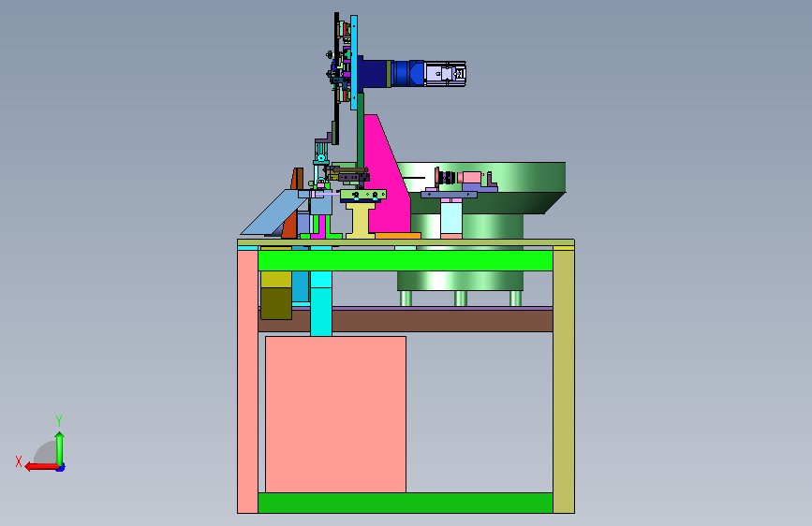
Task: Click the green Y axis arrow of the triad
Action: [60, 448]
